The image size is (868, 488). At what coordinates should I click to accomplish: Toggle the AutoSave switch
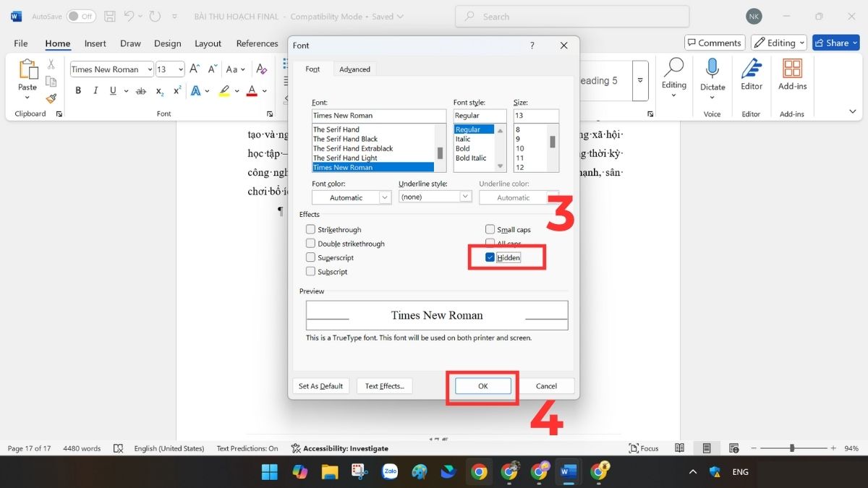click(81, 17)
